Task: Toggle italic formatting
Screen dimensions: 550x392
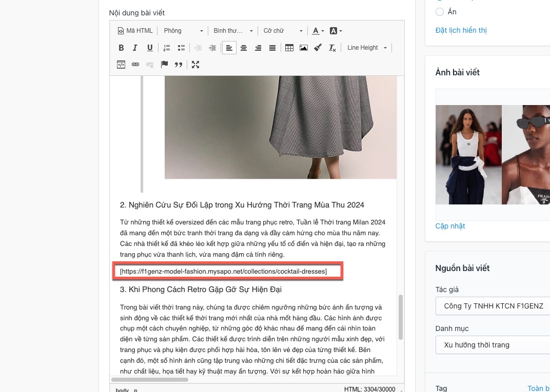Action: point(135,48)
